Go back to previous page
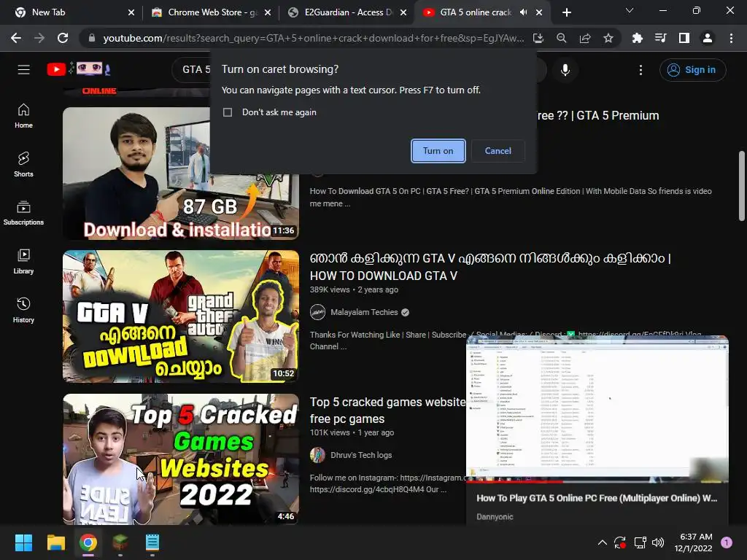The height and width of the screenshot is (560, 747). click(16, 38)
